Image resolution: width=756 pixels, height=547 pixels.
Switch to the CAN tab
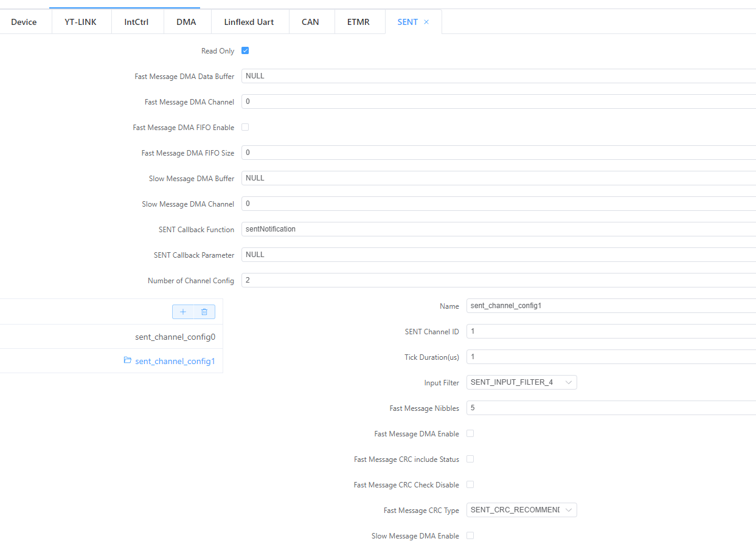coord(310,22)
